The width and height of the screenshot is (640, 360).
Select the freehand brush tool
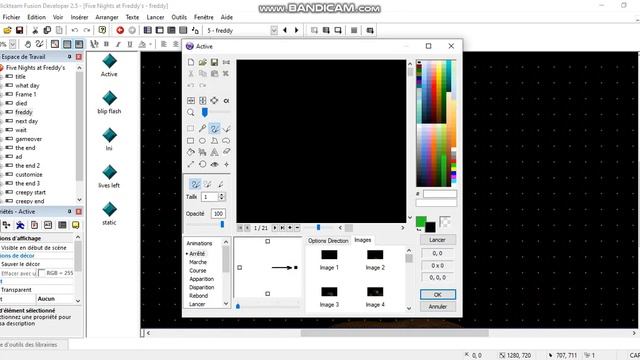click(214, 129)
